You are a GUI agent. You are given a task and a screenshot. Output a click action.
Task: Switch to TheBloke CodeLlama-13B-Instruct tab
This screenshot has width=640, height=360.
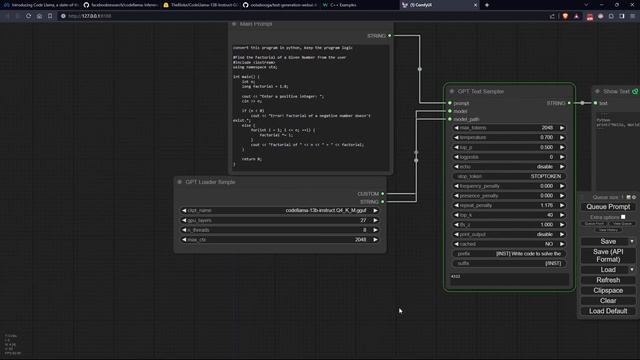coord(200,5)
